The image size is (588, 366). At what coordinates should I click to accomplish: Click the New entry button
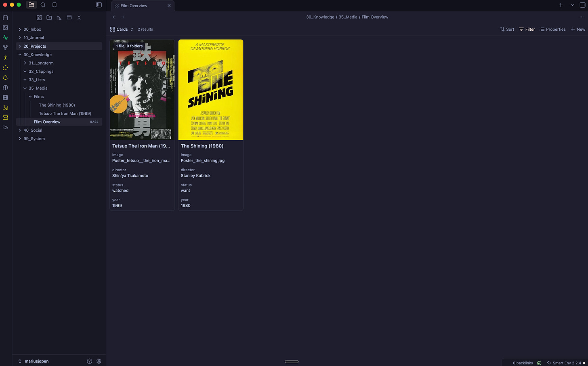(x=578, y=29)
